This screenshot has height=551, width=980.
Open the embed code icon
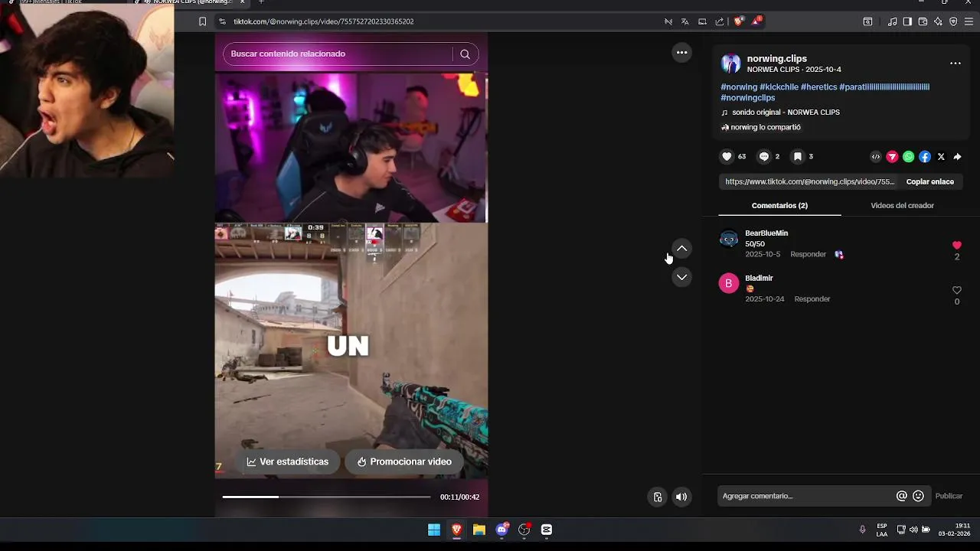pos(876,157)
